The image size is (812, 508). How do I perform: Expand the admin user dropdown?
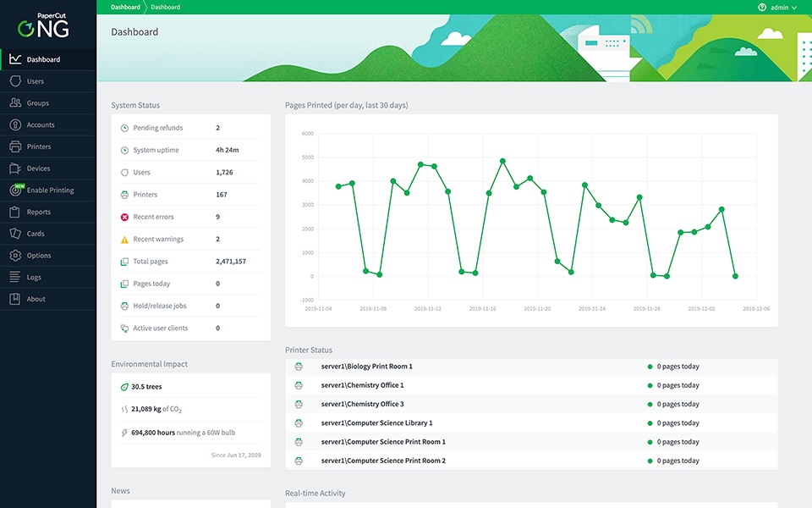[782, 8]
